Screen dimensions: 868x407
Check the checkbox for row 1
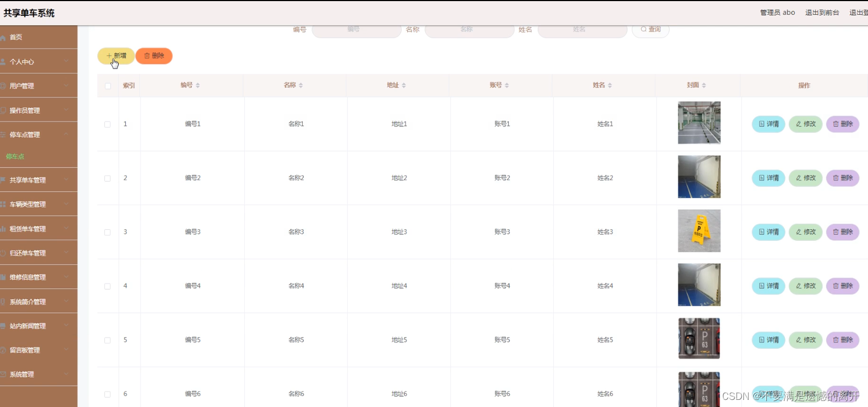[x=108, y=125]
